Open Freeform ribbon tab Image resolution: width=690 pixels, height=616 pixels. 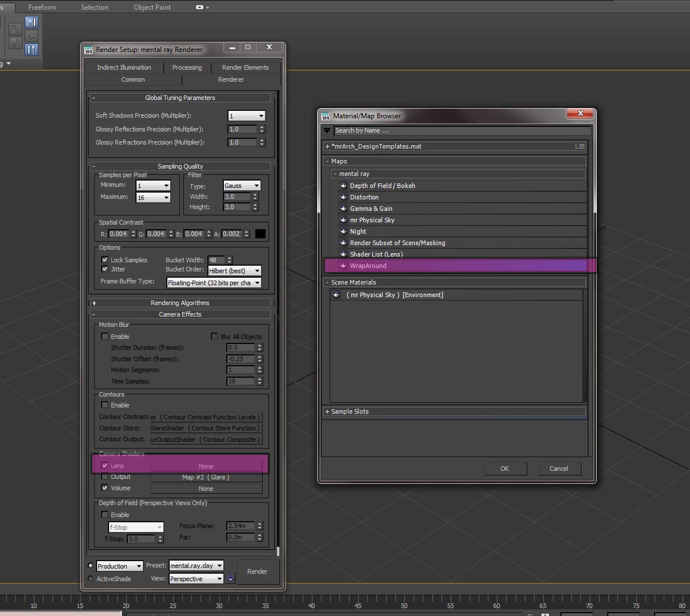pos(42,7)
